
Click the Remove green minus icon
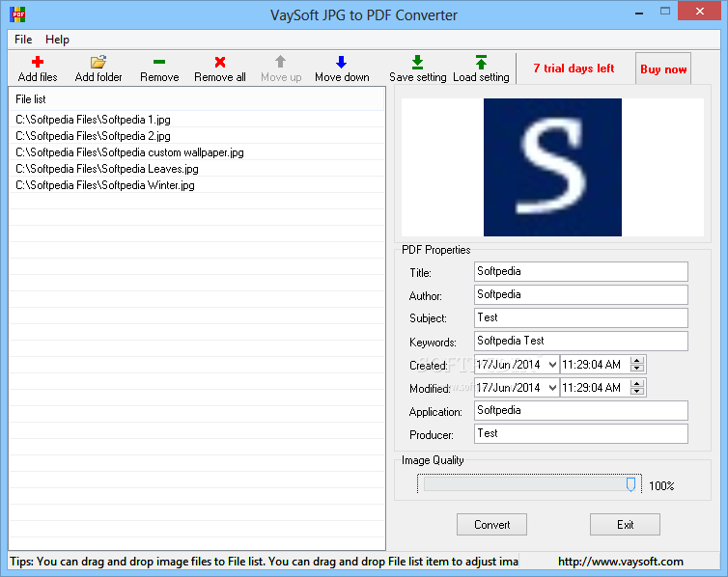pos(159,62)
